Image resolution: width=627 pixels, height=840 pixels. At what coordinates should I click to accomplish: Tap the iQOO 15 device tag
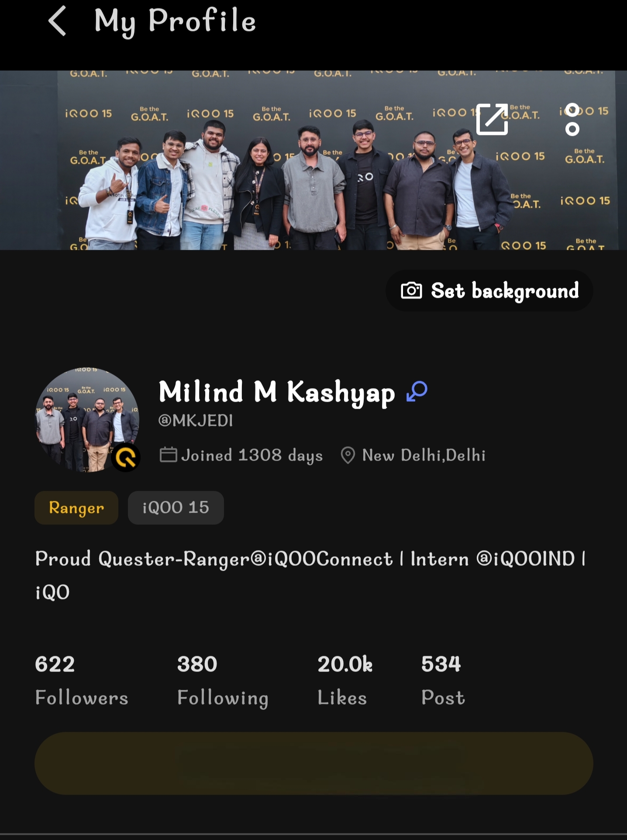coord(176,507)
